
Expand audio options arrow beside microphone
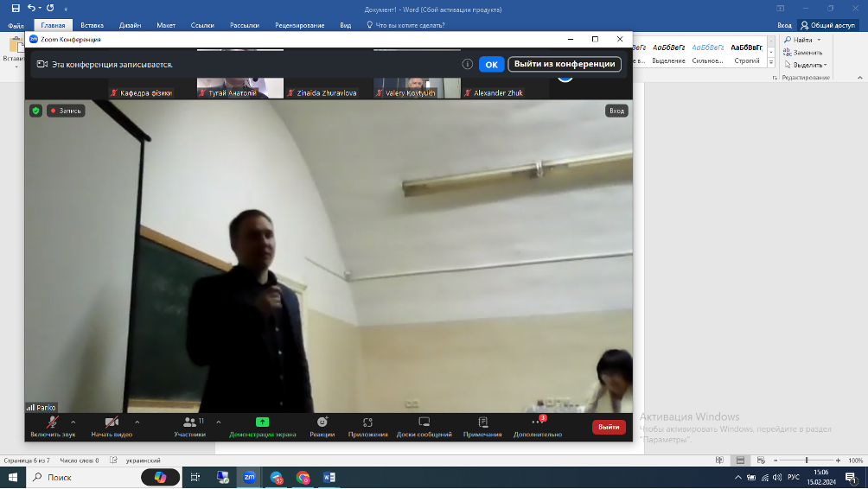[x=78, y=422]
